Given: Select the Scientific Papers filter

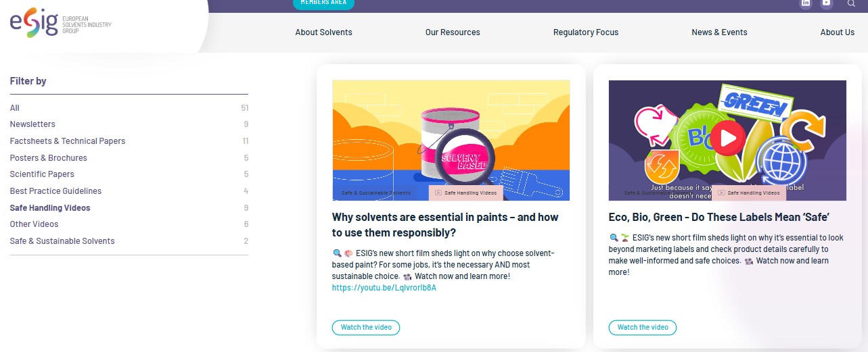Looking at the screenshot, I should coord(41,174).
